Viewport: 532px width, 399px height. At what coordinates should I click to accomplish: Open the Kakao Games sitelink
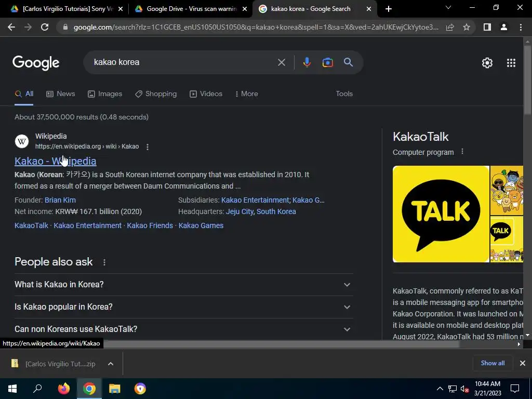201,225
